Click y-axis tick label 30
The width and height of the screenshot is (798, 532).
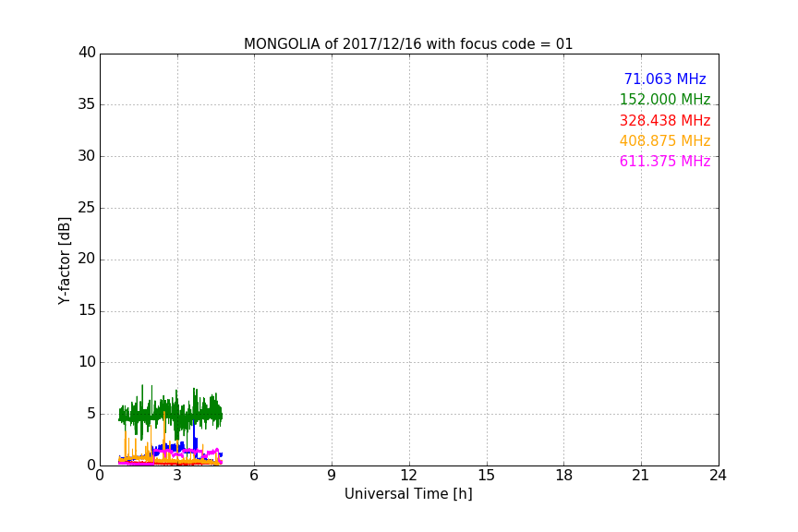click(87, 156)
